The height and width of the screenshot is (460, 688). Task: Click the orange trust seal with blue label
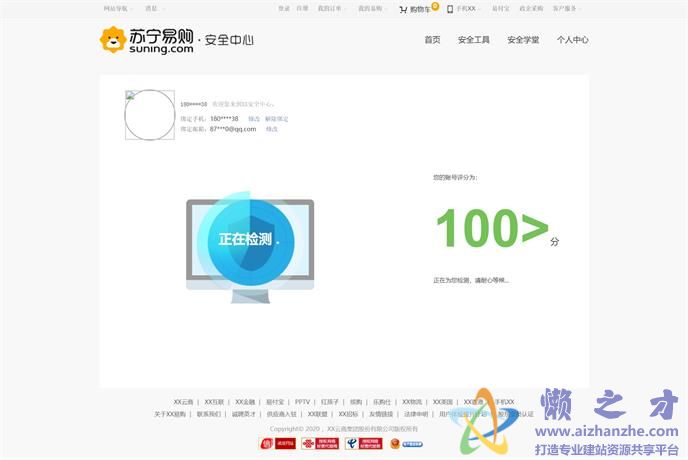(x=406, y=444)
